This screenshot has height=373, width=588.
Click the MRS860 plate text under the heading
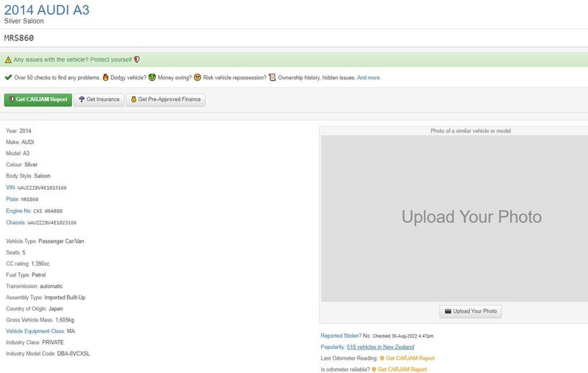tap(19, 38)
